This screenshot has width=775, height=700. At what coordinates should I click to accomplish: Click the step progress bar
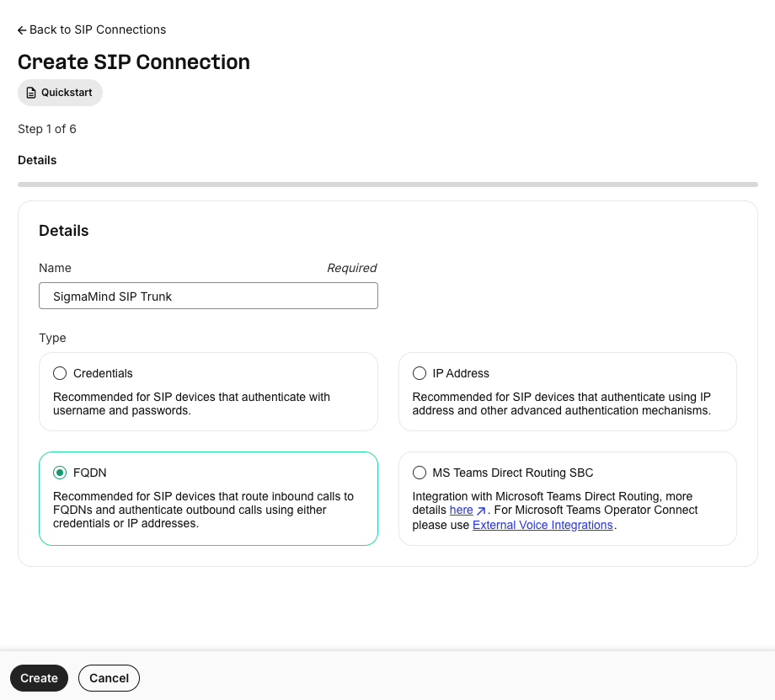(387, 184)
